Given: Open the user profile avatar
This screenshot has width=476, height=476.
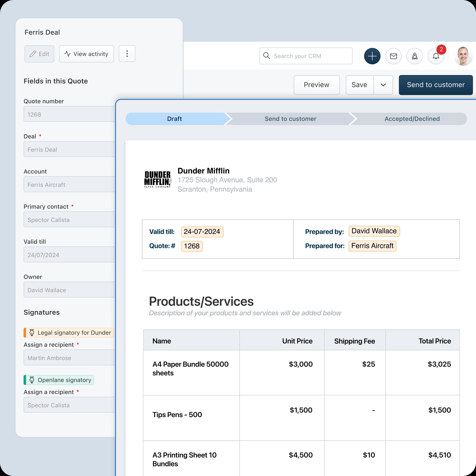Looking at the screenshot, I should [463, 56].
